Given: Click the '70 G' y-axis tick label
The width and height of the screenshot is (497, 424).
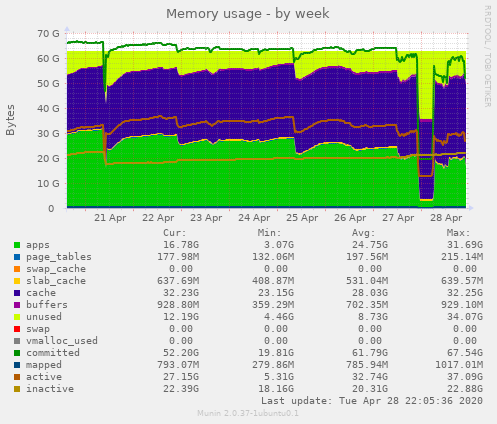Looking at the screenshot, I should click(48, 33).
